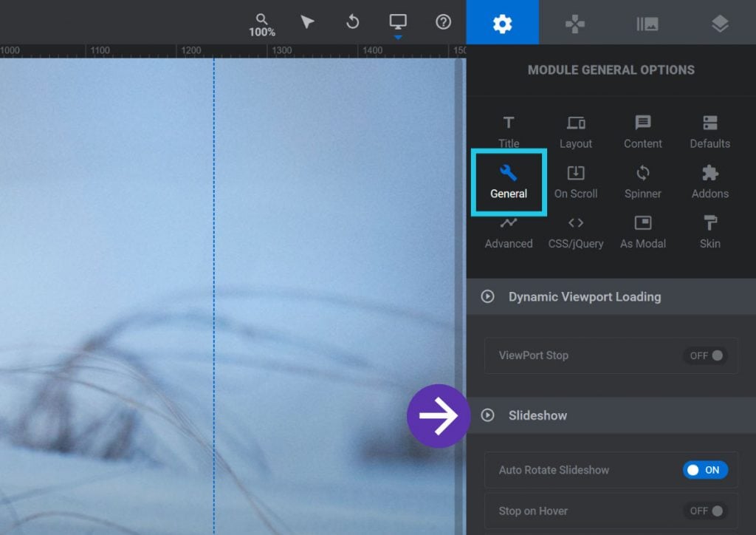Screen dimensions: 756x535
Task: Click the undo arrow in the toolbar
Action: [x=352, y=22]
